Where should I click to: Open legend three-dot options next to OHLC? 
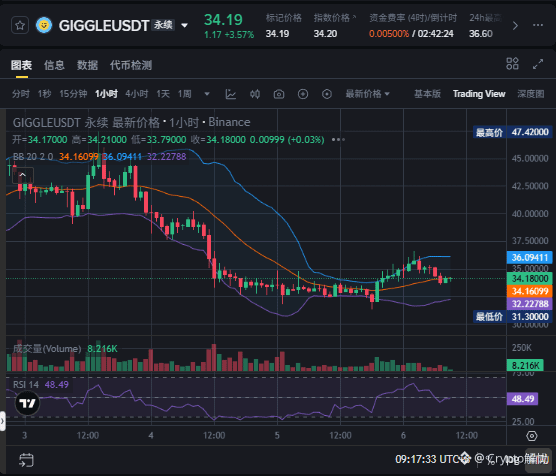point(338,139)
